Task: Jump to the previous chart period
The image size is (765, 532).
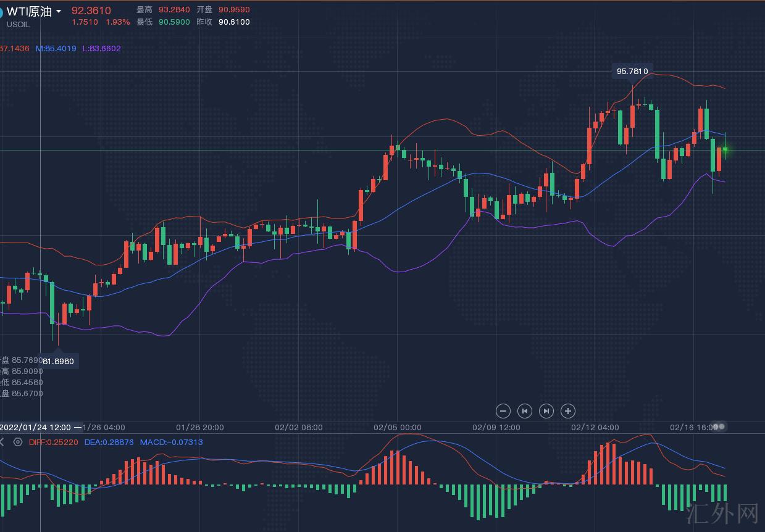Action: coord(525,411)
